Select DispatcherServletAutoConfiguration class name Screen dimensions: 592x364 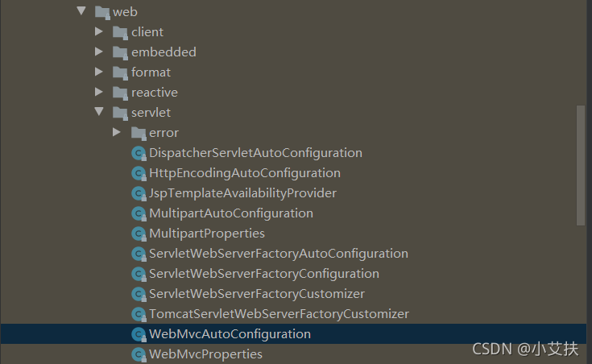tap(255, 153)
